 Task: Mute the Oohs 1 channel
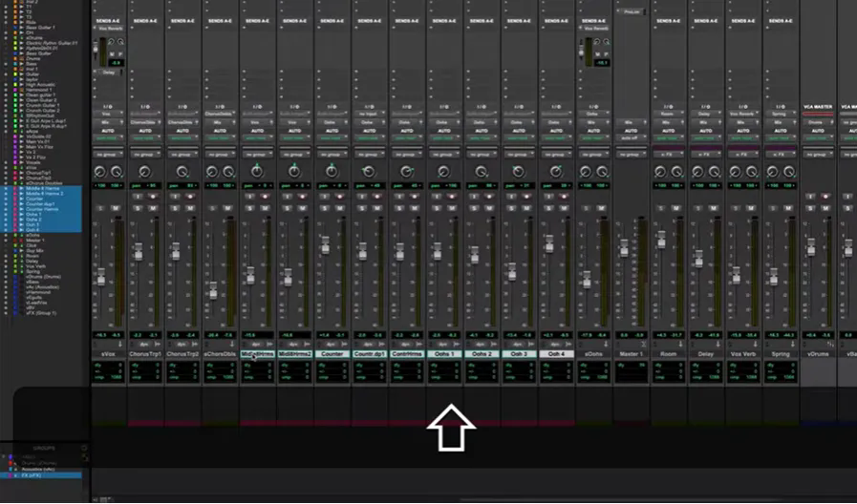(x=452, y=208)
